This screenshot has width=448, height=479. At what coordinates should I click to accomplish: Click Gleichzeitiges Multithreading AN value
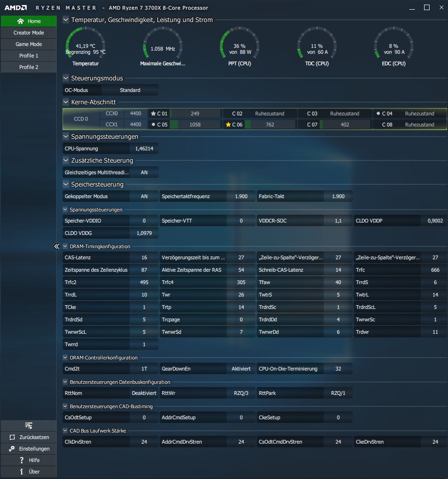click(144, 172)
